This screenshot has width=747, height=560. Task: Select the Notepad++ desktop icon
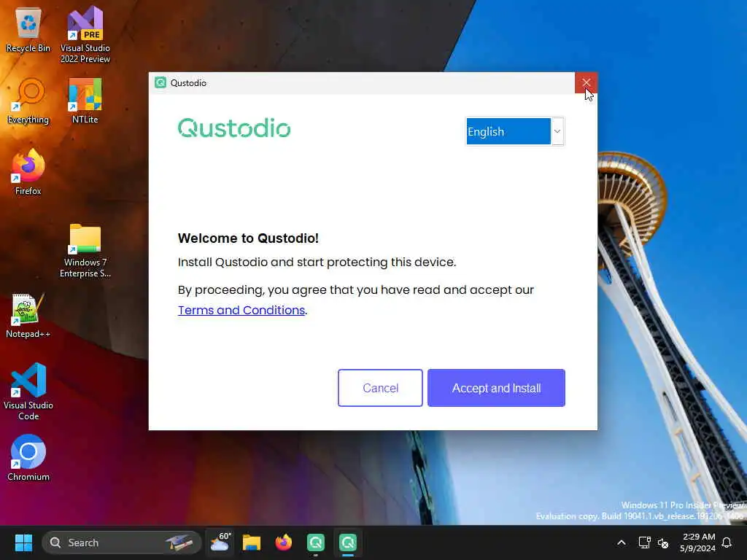click(28, 315)
